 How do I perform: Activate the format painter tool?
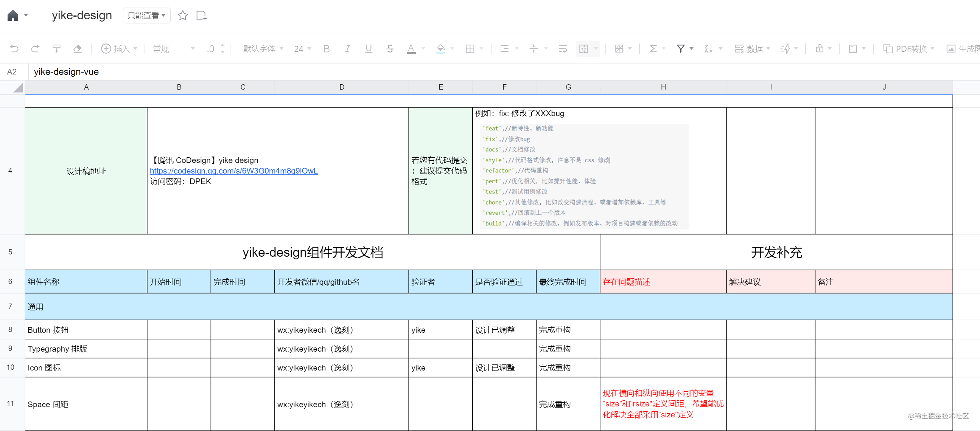click(x=56, y=49)
